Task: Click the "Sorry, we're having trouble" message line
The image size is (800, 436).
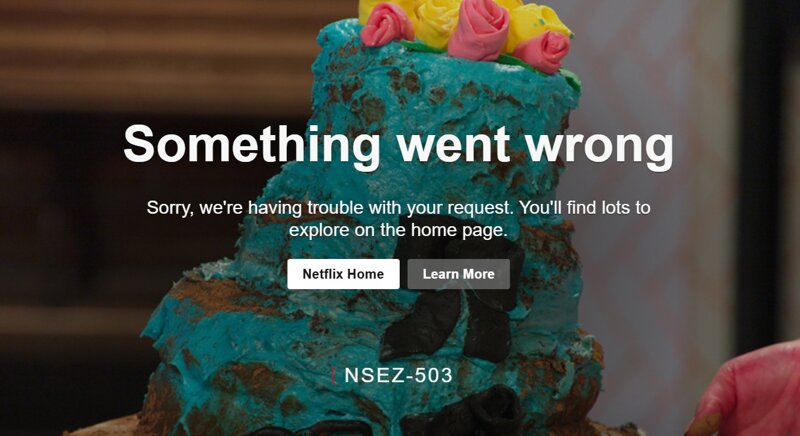Action: [398, 208]
